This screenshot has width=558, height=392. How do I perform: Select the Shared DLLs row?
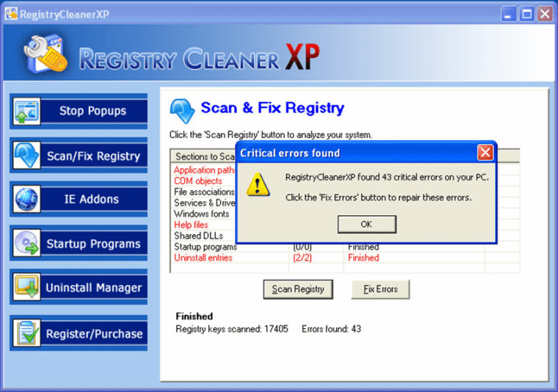coord(204,236)
